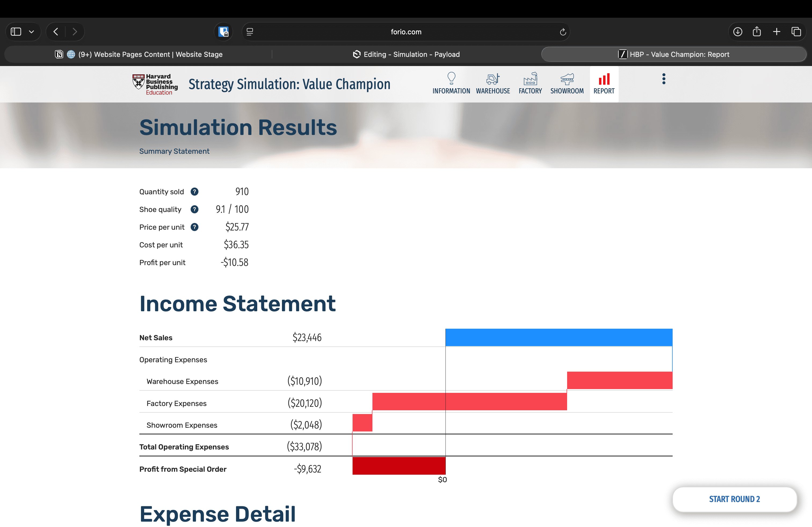Reload the forio.com page

[x=563, y=32]
